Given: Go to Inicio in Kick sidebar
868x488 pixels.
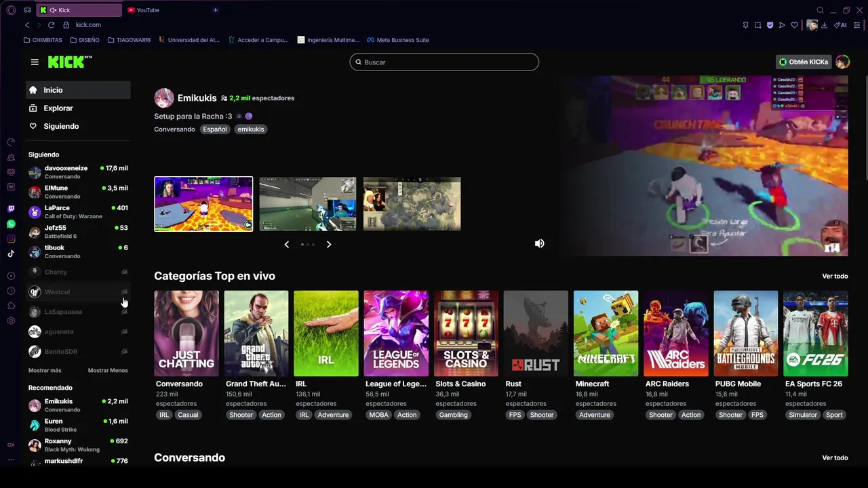Looking at the screenshot, I should click(x=78, y=90).
